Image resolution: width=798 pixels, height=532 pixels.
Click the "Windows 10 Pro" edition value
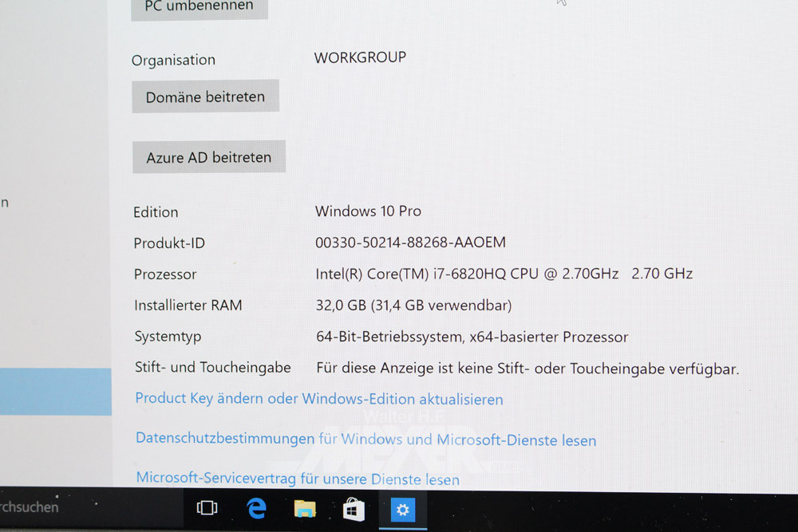coord(368,211)
